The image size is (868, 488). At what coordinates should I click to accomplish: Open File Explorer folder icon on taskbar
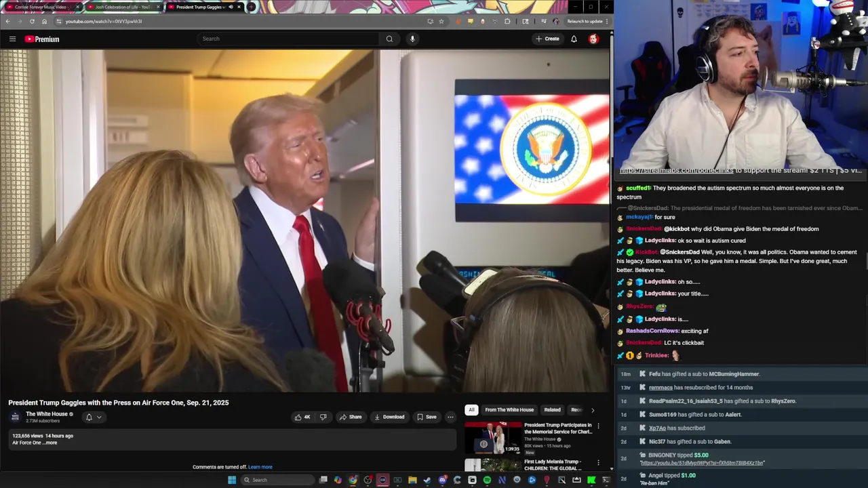coord(412,480)
